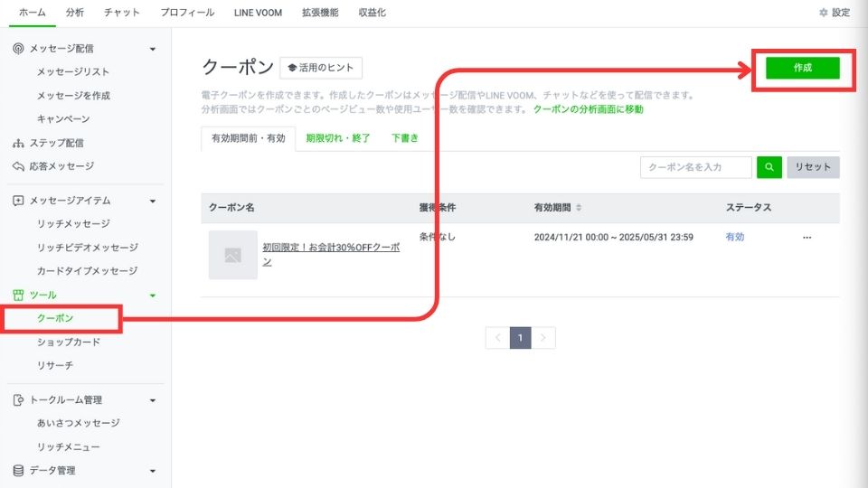The height and width of the screenshot is (488, 868).
Task: Expand the トークルーム管理 section
Action: (153, 400)
